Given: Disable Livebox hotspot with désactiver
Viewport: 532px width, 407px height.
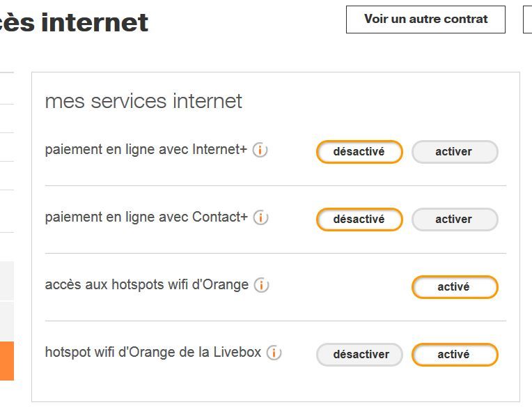Looking at the screenshot, I should click(360, 355).
